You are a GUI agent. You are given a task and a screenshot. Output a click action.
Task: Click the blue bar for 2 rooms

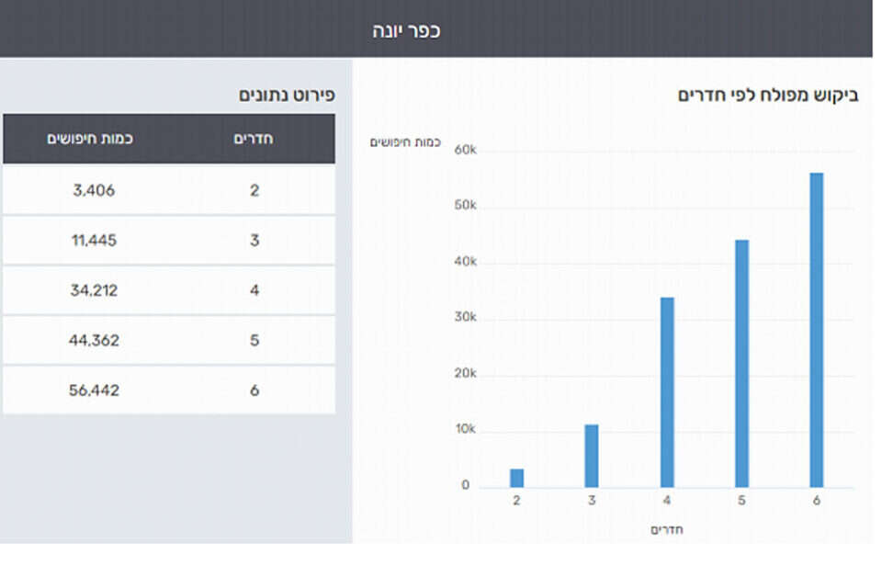517,478
